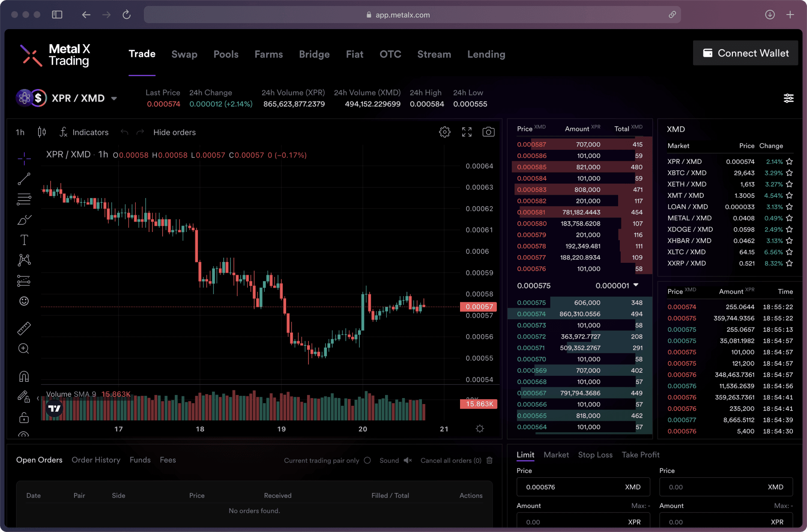Take a chart snapshot with camera
807x532 pixels.
point(488,132)
